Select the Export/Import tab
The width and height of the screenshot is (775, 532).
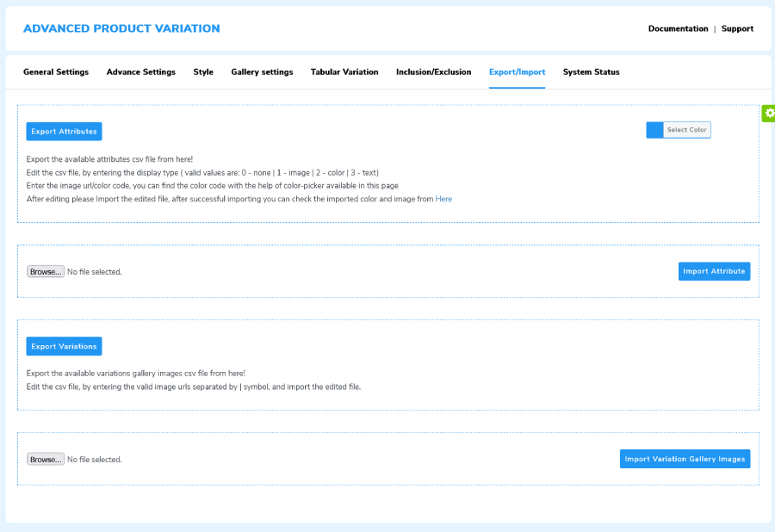[x=517, y=71]
